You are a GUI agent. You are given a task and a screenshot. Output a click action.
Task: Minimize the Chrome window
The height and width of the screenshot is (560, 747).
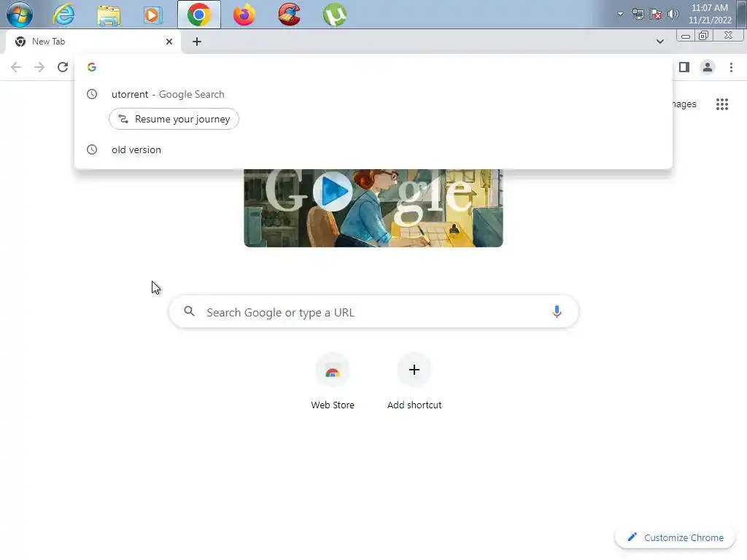point(686,36)
